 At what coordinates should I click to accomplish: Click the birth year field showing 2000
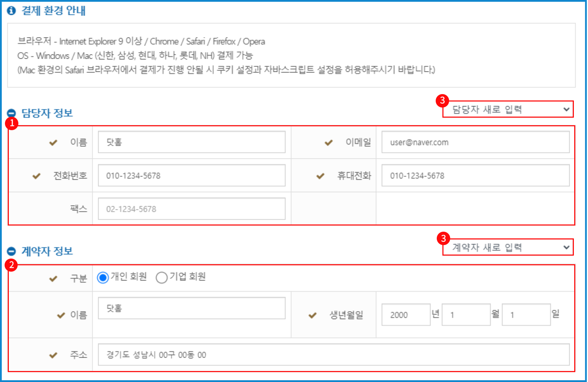pos(406,315)
